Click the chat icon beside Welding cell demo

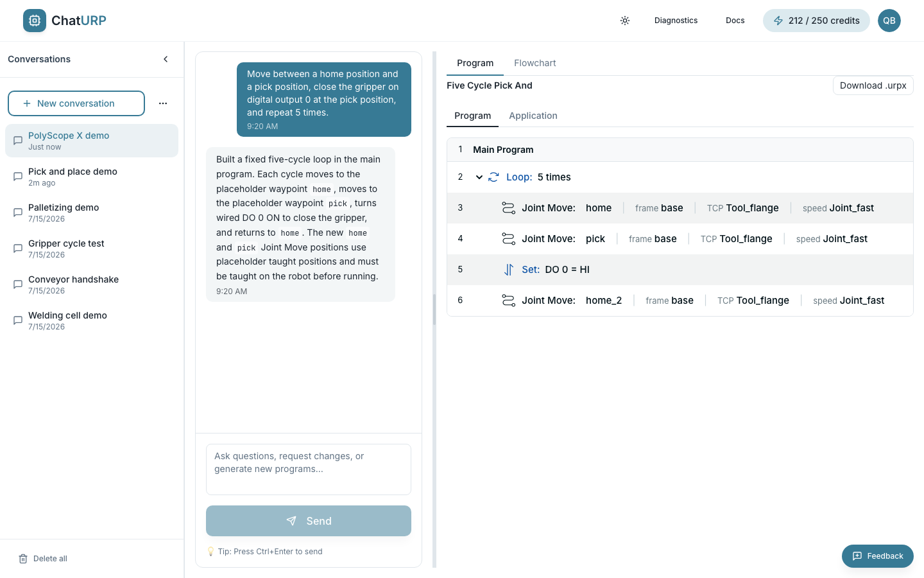[x=18, y=320]
